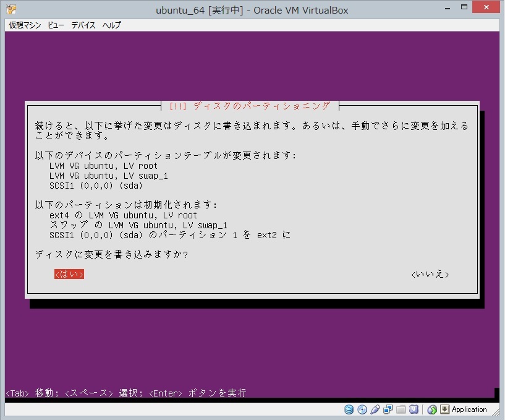Viewport: 505px width, 420px height.
Task: Open the 仮想マシン menu
Action: click(x=25, y=25)
